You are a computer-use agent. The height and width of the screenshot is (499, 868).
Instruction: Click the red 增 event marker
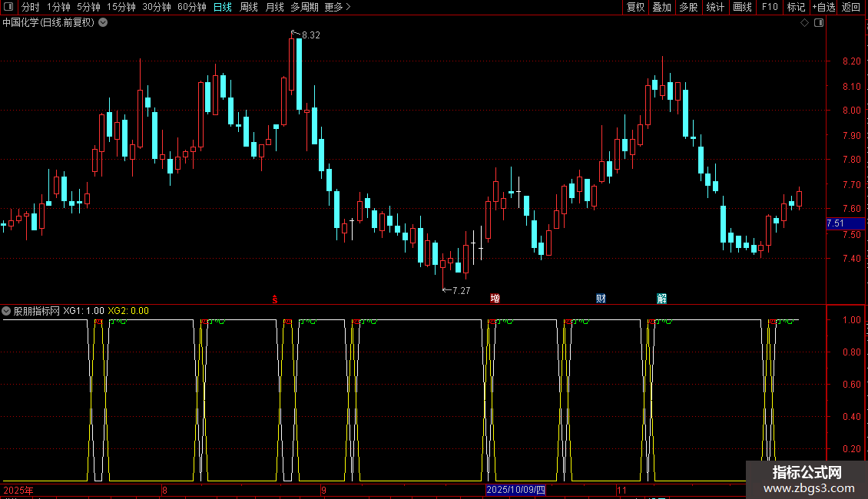pos(495,298)
